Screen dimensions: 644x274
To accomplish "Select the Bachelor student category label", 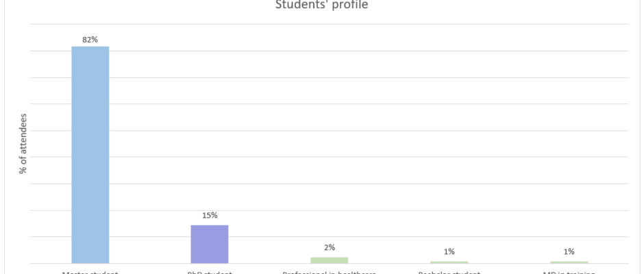I will coord(449,272).
